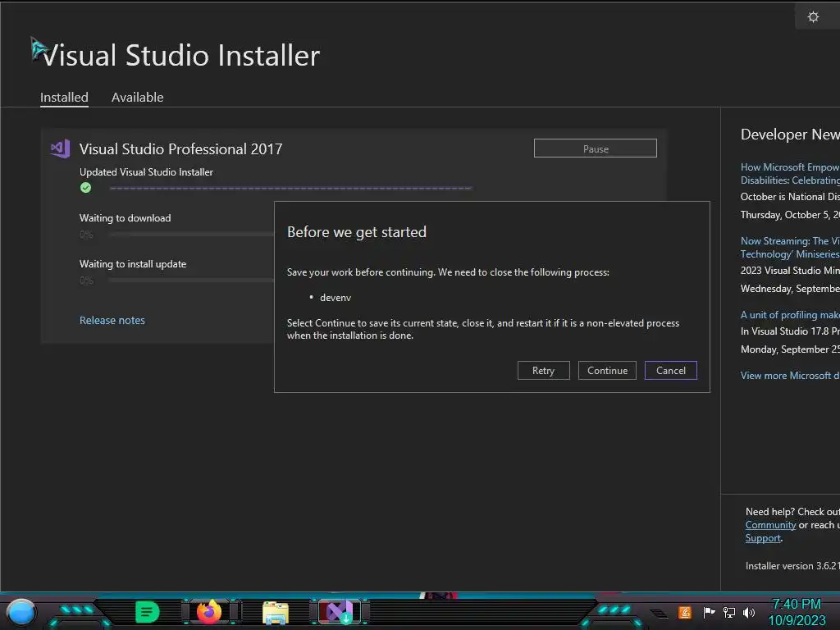Click Retry in the dialog
This screenshot has width=840, height=630.
[x=543, y=371]
